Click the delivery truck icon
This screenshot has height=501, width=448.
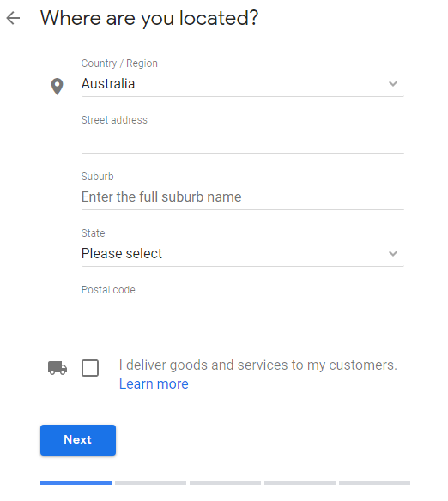pos(58,368)
